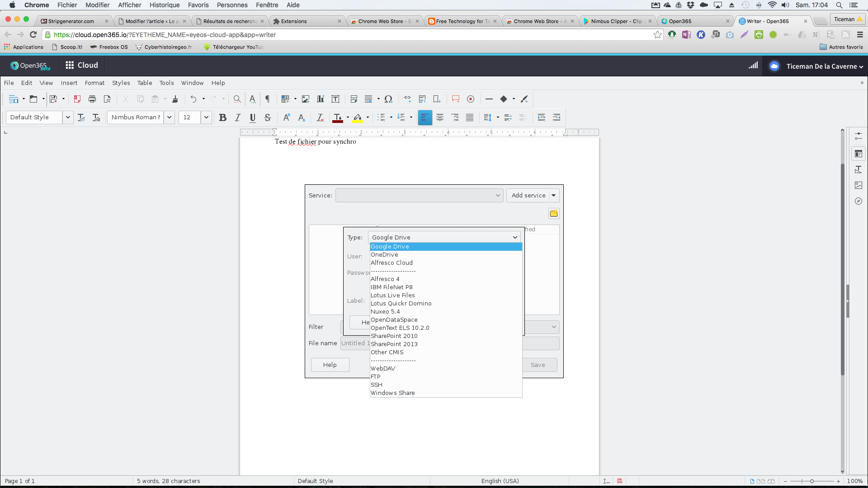Toggle Align Left paragraph button

pos(425,117)
